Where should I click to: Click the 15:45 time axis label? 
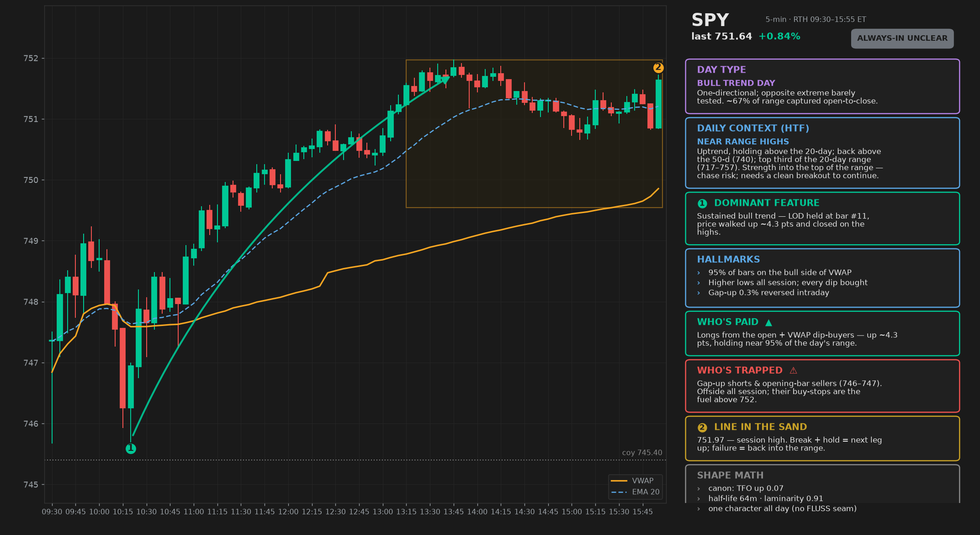click(x=642, y=512)
